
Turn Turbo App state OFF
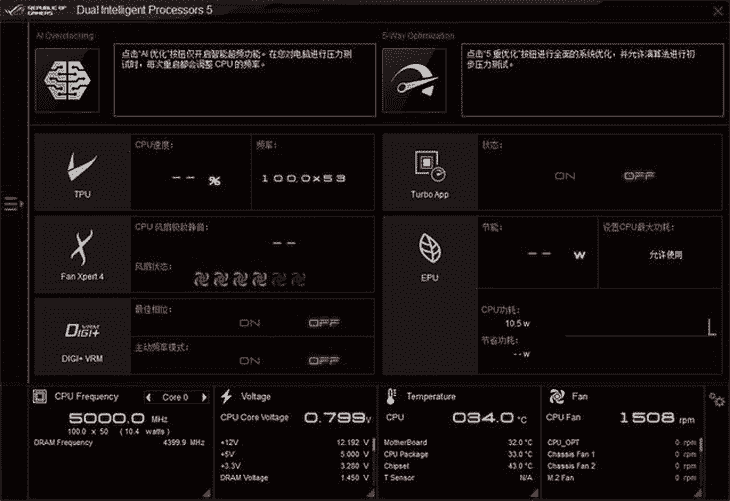pos(639,176)
